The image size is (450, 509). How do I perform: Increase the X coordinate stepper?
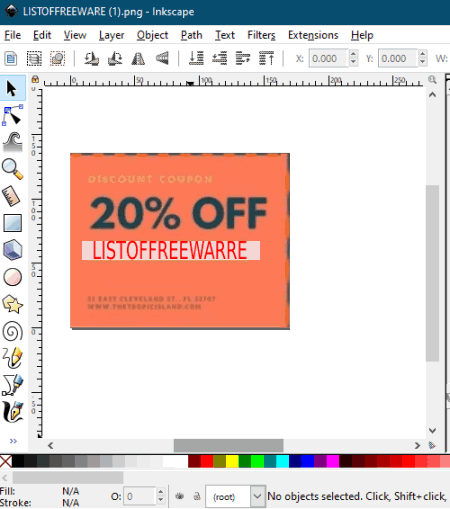353,54
